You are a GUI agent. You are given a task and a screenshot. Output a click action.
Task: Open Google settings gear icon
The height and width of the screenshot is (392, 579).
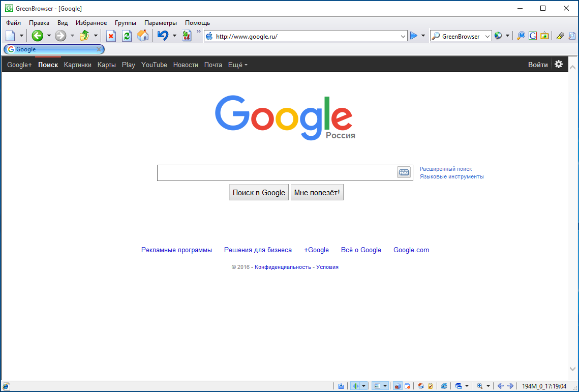point(559,64)
